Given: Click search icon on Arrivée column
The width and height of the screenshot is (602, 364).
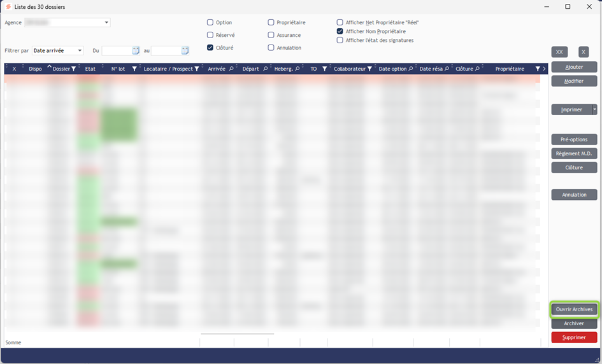Looking at the screenshot, I should tap(231, 69).
